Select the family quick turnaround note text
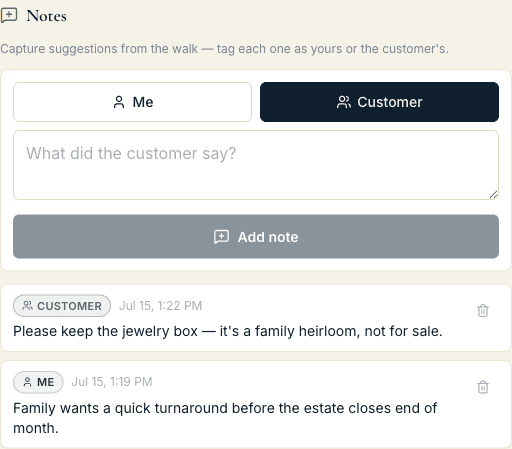This screenshot has height=449, width=512. coord(225,418)
